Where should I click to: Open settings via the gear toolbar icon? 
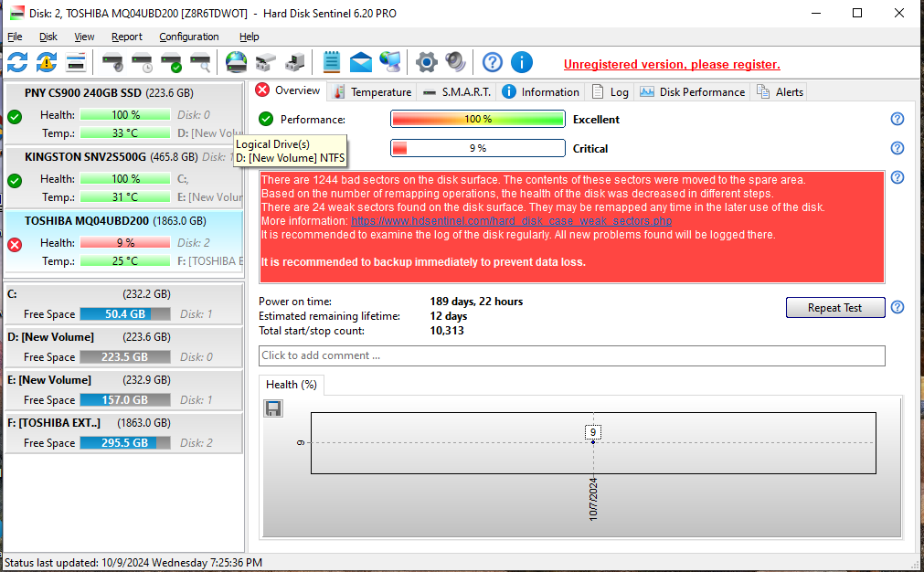[427, 62]
